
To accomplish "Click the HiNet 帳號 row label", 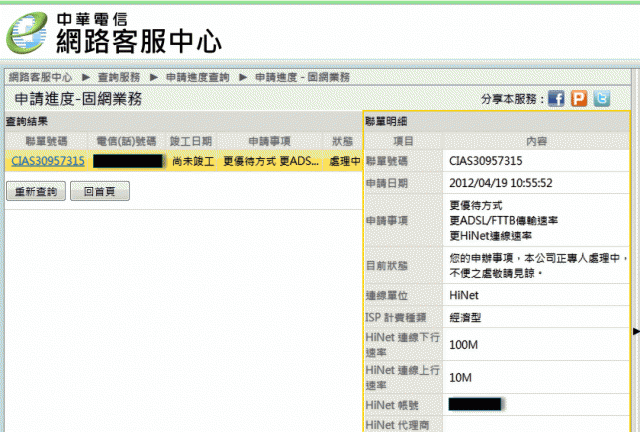I will (x=392, y=405).
